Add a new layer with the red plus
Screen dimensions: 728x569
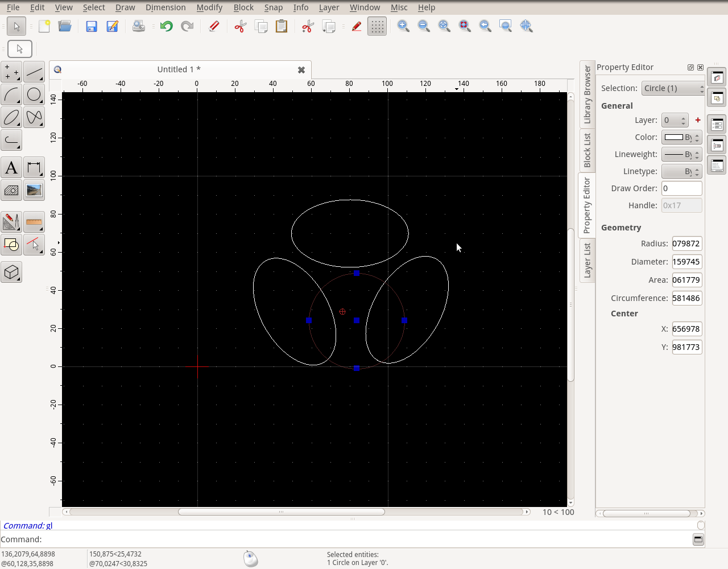(698, 120)
